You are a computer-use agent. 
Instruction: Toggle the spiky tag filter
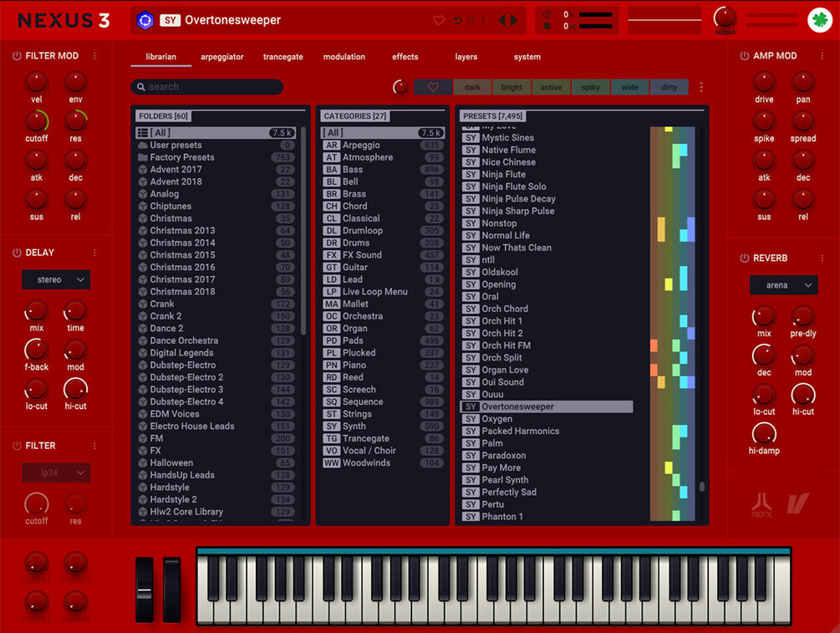click(590, 87)
